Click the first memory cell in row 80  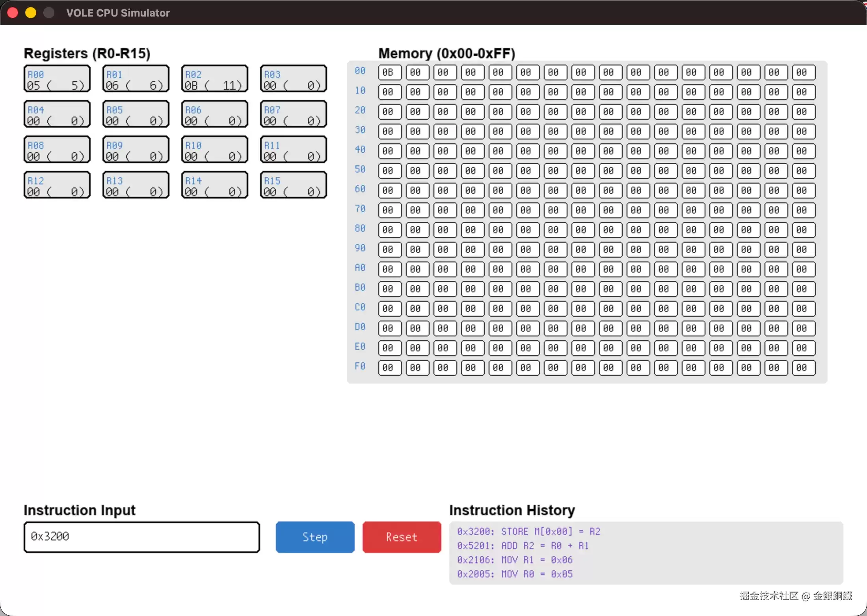(x=390, y=230)
